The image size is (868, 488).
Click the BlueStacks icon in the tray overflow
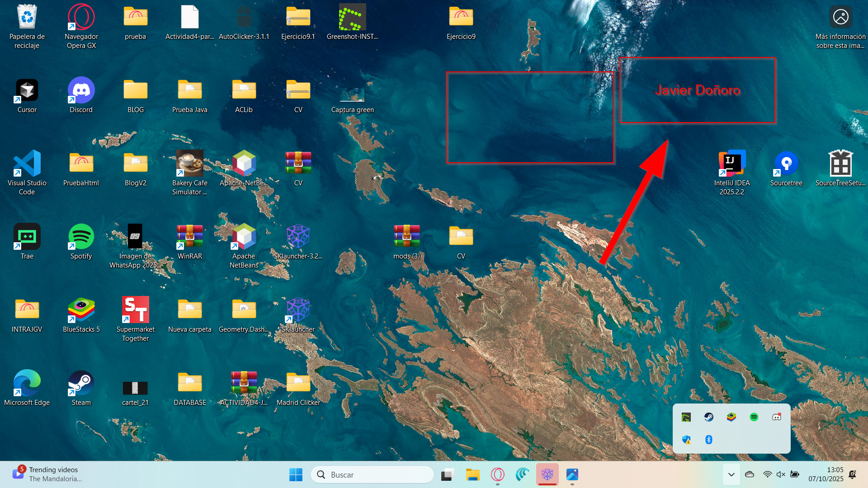pos(731,417)
